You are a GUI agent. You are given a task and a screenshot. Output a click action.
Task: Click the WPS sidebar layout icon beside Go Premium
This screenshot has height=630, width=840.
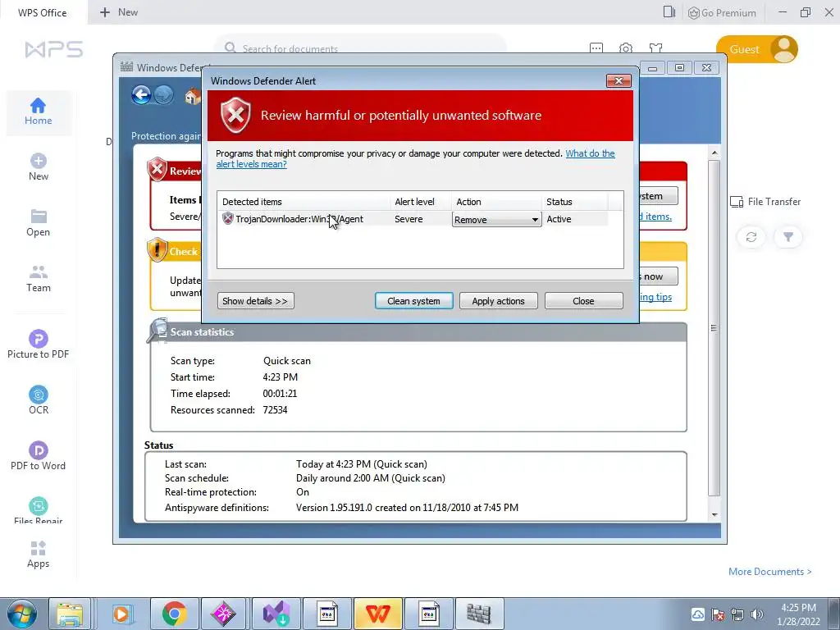(669, 11)
